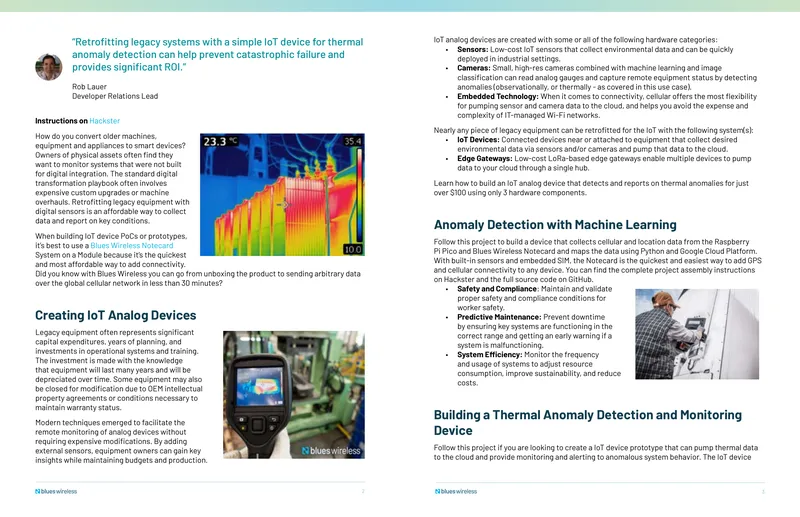Screen dimensions: 800x517
Task: Click the Embedded Technology: bullet label
Action: pos(497,96)
